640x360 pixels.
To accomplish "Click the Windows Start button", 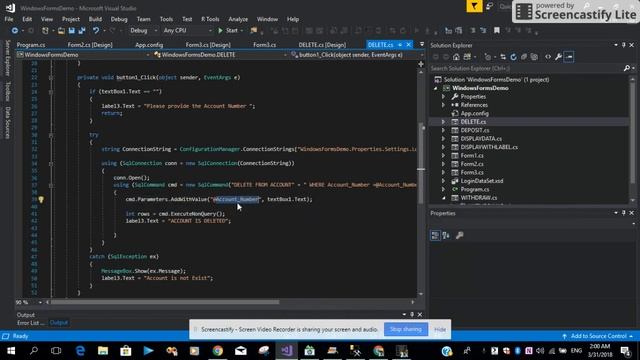I will (11, 351).
